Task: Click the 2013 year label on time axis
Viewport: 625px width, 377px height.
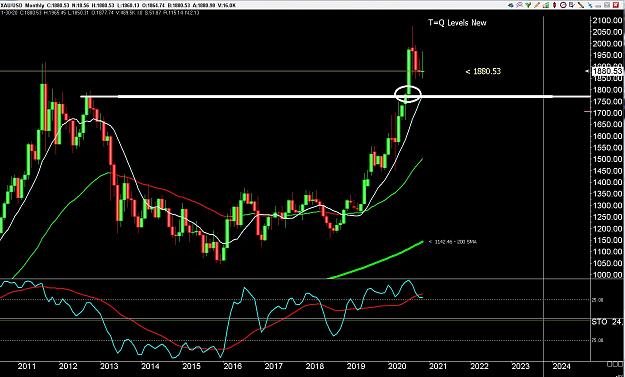Action: pos(109,366)
